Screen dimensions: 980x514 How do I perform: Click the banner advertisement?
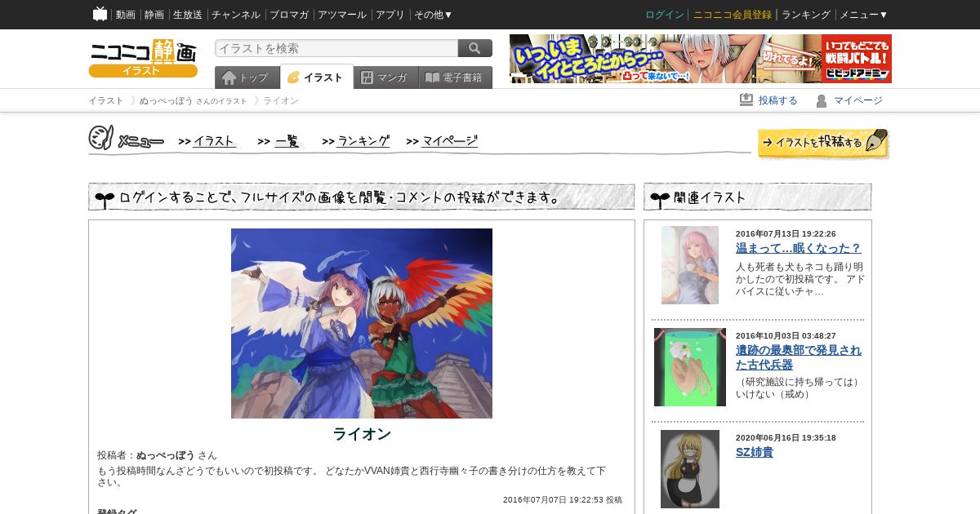coord(701,59)
